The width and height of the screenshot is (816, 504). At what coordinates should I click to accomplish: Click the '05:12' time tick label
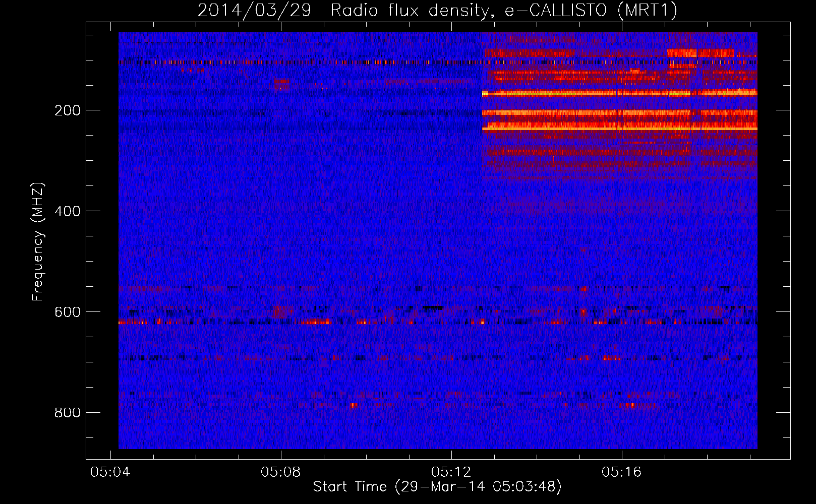[451, 472]
